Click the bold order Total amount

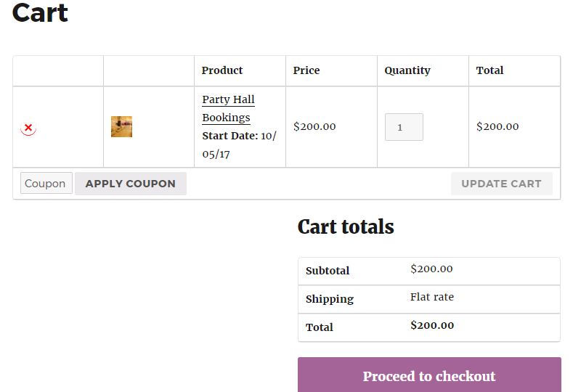tap(432, 325)
